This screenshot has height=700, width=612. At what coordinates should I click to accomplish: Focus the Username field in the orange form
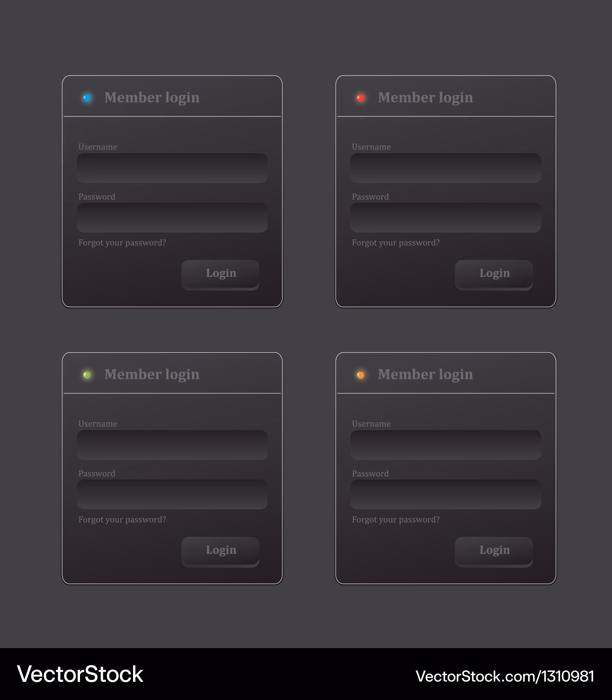(446, 445)
